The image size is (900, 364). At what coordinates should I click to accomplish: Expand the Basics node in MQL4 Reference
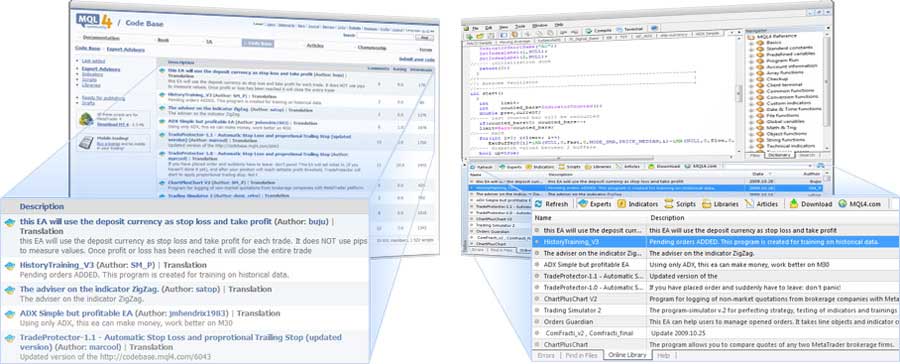point(752,43)
